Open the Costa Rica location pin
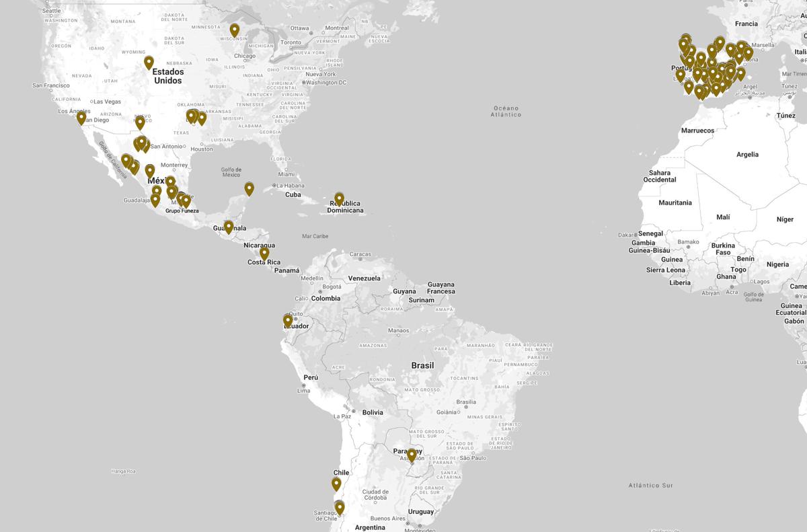807x532 pixels. 264,254
